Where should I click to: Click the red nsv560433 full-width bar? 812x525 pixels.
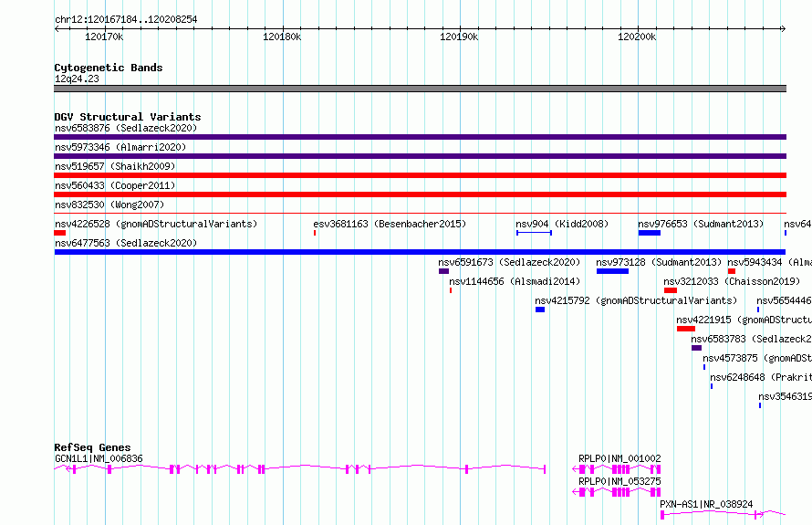tap(420, 194)
